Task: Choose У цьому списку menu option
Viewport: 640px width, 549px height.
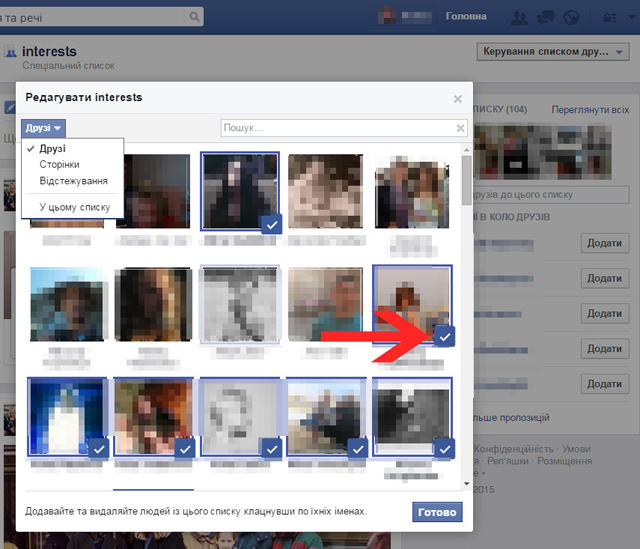Action: (74, 207)
